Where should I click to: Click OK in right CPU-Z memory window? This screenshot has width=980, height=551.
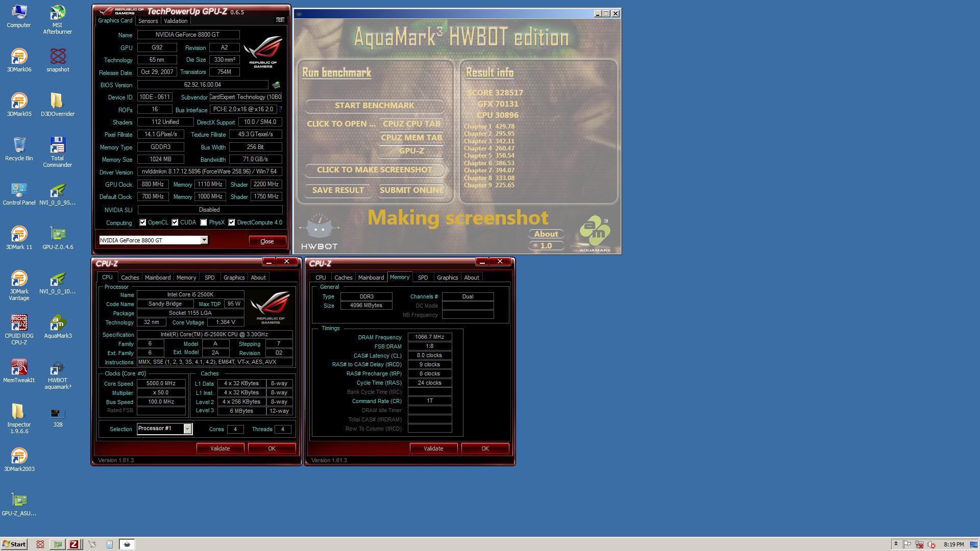coord(485,448)
